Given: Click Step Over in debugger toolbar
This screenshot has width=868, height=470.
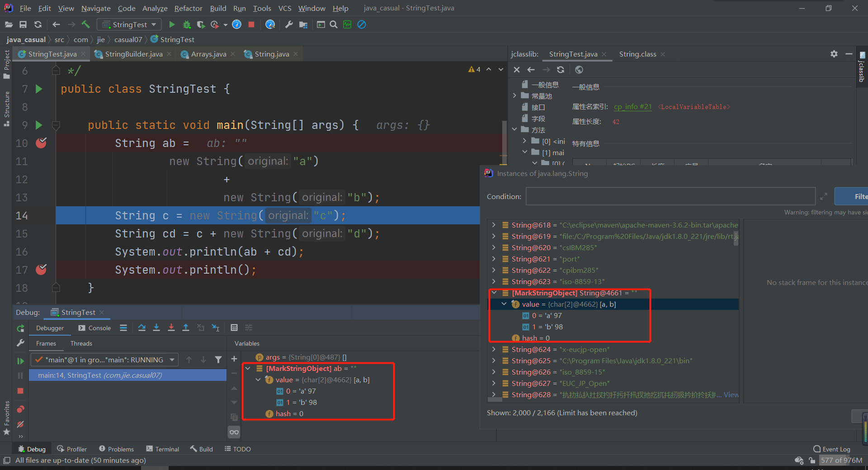Looking at the screenshot, I should (142, 328).
